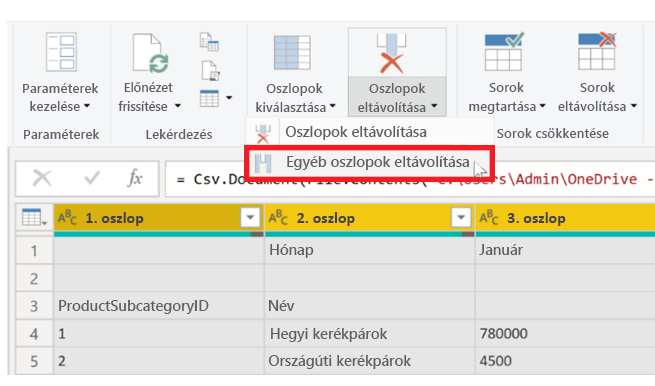Click table icon in grid corner
655x386 pixels.
(x=34, y=218)
